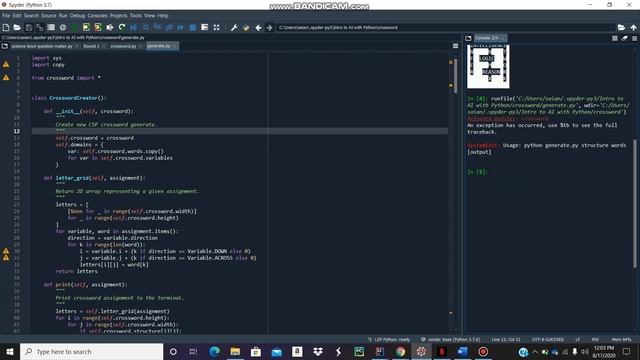Open the View menu

(150, 16)
